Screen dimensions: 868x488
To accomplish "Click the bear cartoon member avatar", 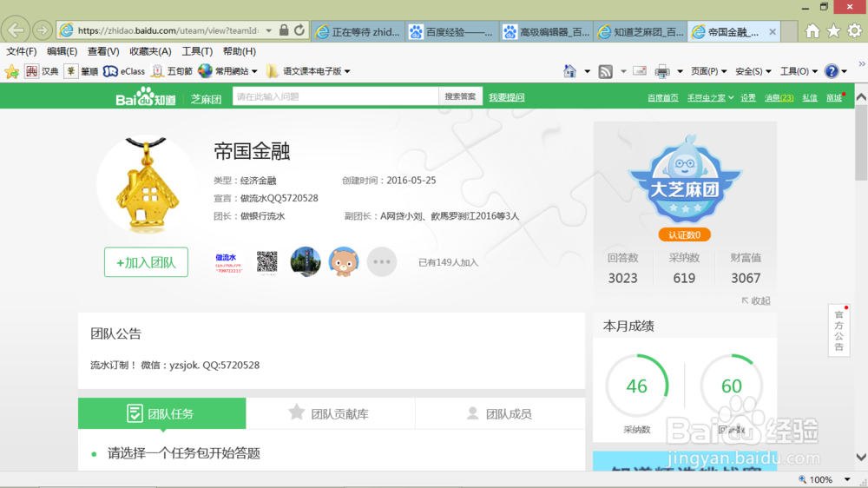I will click(x=343, y=262).
